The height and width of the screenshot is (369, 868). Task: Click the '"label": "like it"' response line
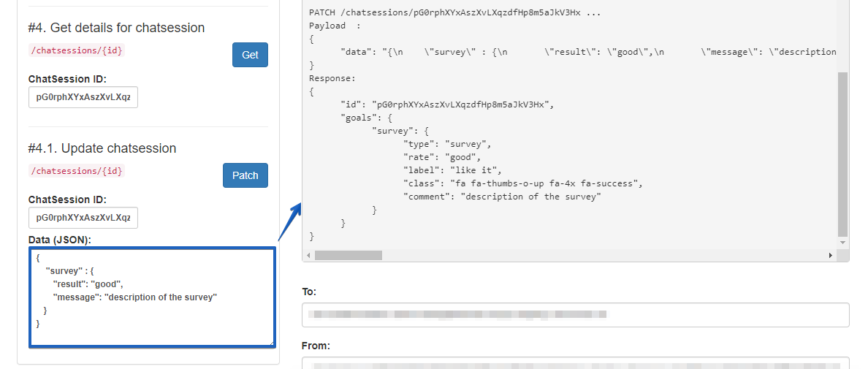tap(452, 170)
